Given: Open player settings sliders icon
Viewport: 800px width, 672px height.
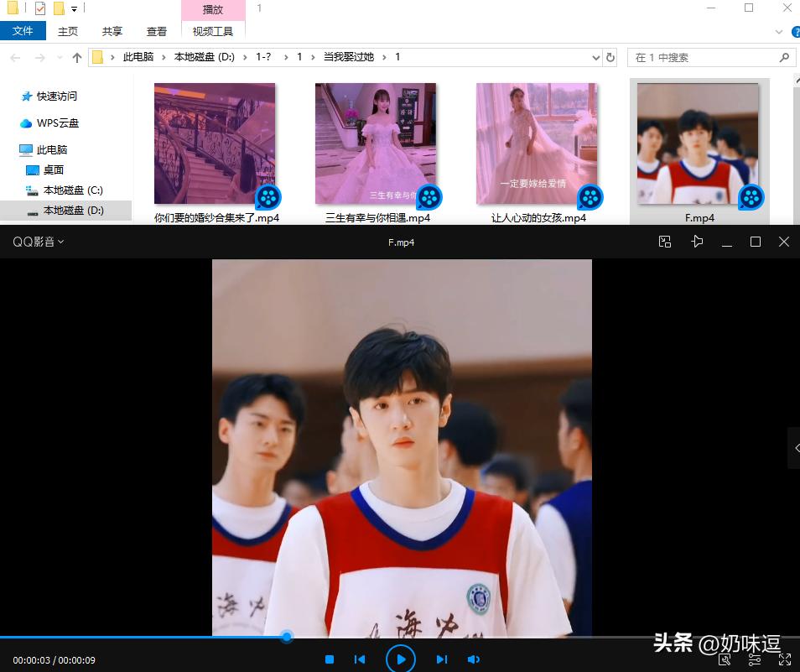Looking at the screenshot, I should click(x=755, y=659).
